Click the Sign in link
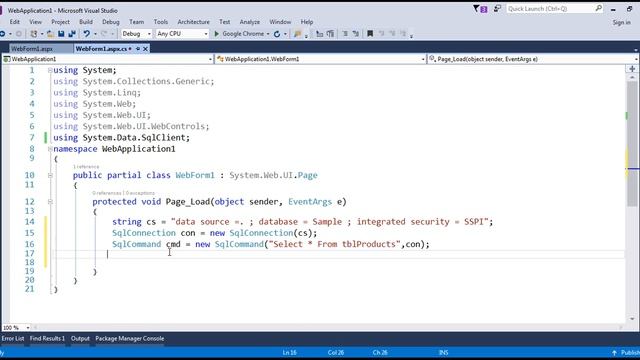This screenshot has height=360, width=640. coord(621,22)
